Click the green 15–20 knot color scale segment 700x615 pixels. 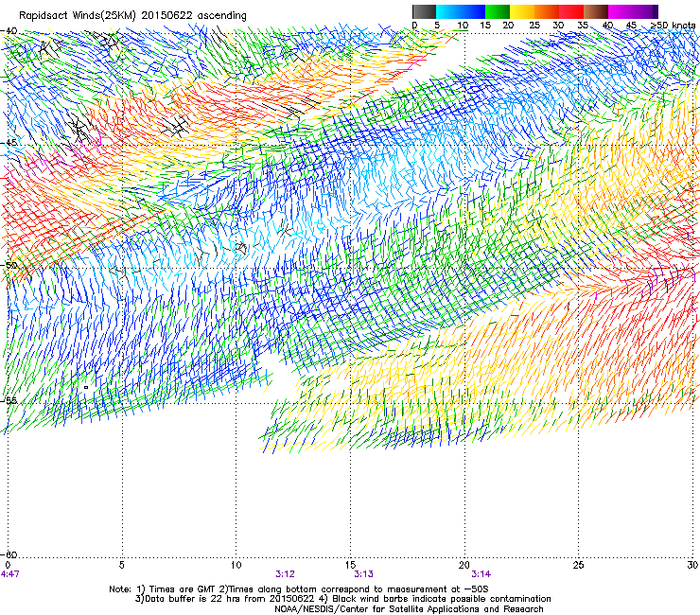498,11
